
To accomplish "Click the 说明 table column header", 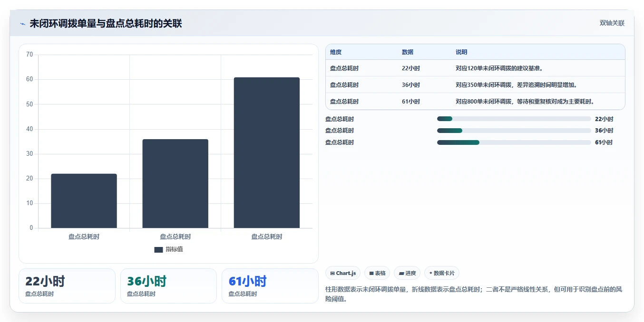I will coord(461,52).
